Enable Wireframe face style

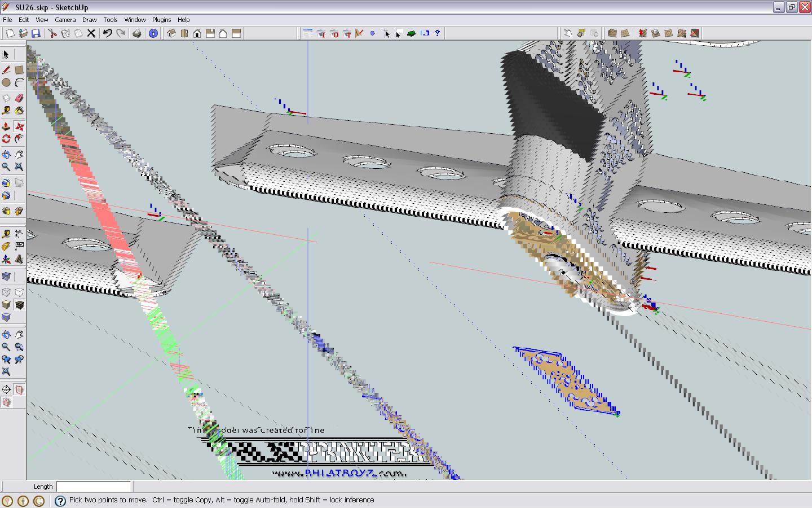6,292
